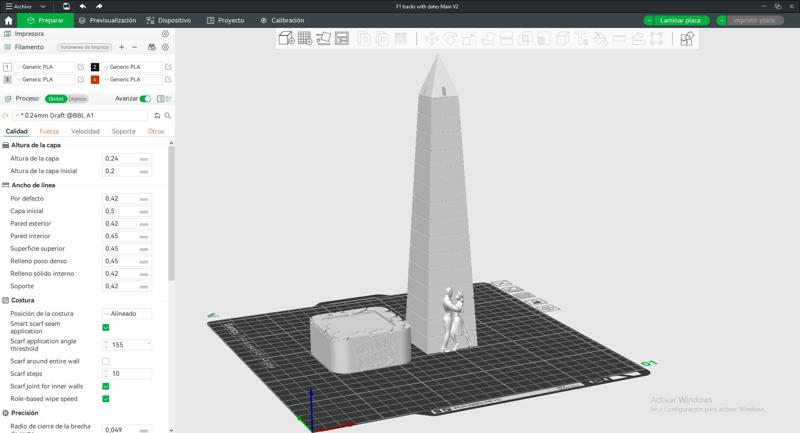Open filament 1 Generic PLA dropdown
The image size is (800, 433).
[x=45, y=67]
